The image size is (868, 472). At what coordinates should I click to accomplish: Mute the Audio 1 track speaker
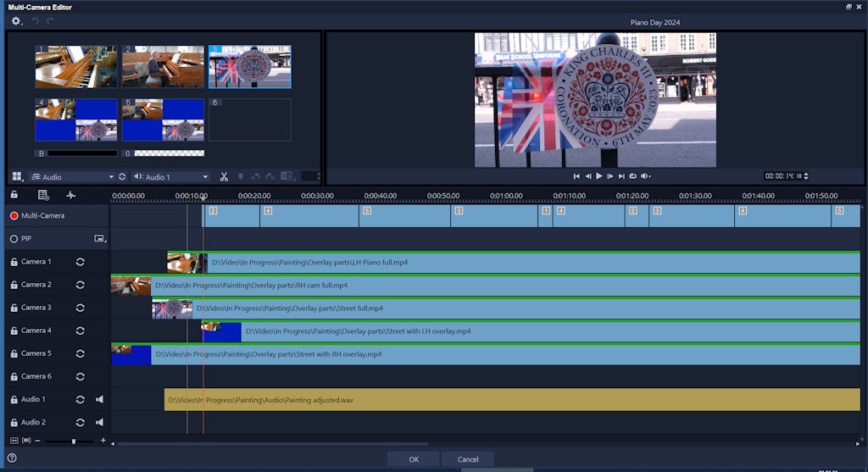[100, 399]
